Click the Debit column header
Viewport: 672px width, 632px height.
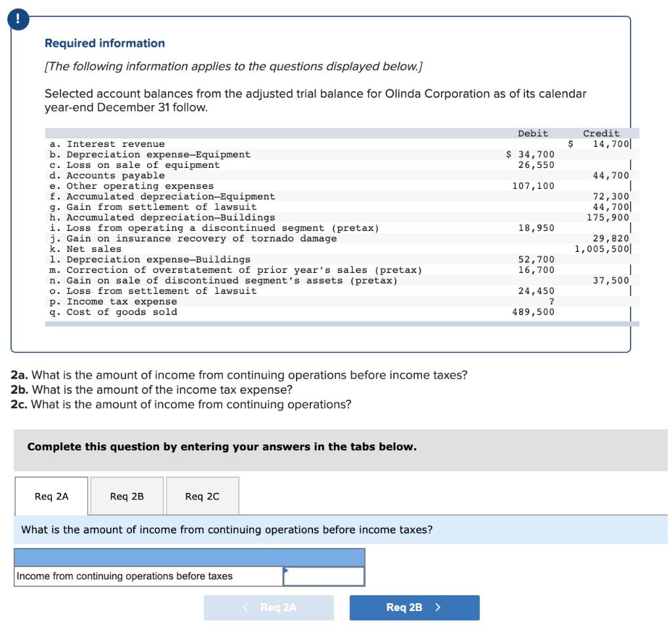pos(532,133)
